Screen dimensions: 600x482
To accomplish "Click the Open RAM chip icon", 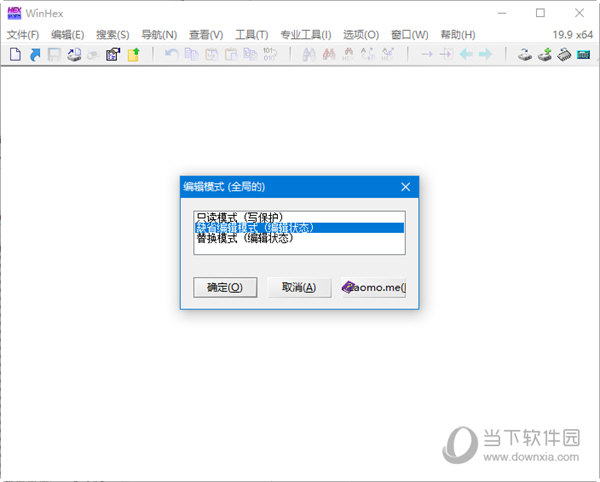I will (564, 54).
